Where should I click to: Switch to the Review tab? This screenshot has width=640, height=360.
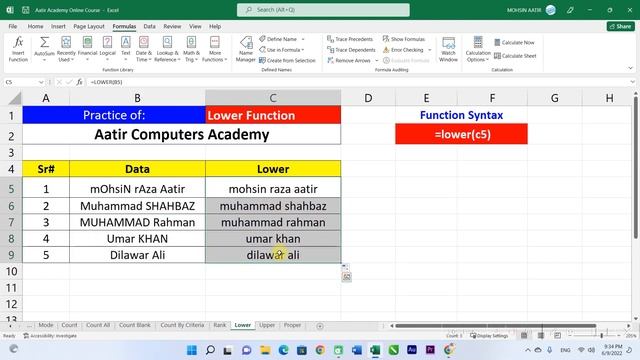coord(172,26)
